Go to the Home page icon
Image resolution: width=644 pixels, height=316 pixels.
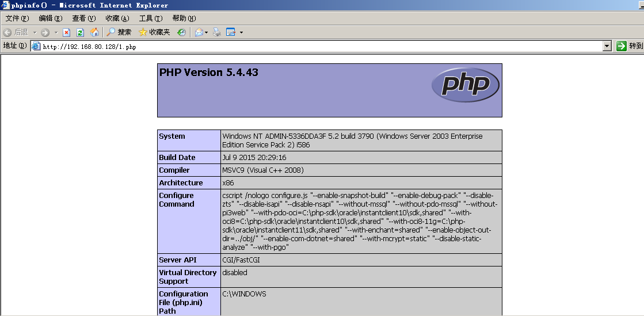click(94, 32)
